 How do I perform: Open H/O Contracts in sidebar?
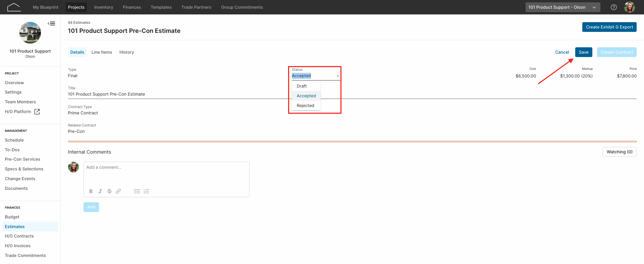point(19,236)
